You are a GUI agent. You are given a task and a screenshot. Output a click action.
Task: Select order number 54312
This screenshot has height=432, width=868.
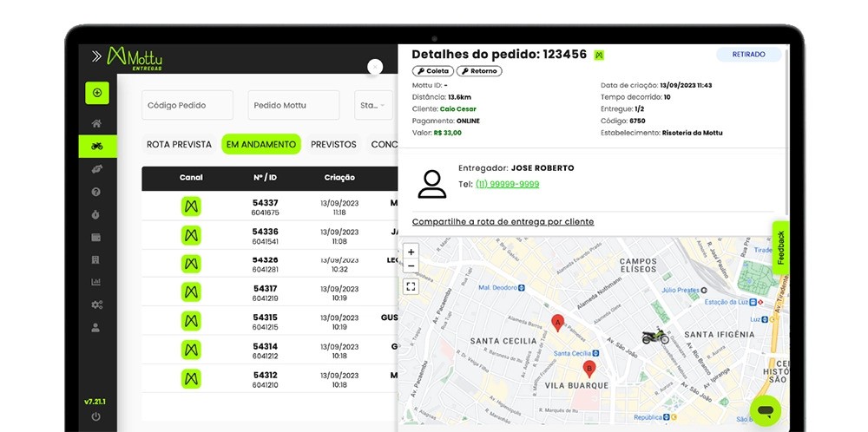click(x=265, y=375)
